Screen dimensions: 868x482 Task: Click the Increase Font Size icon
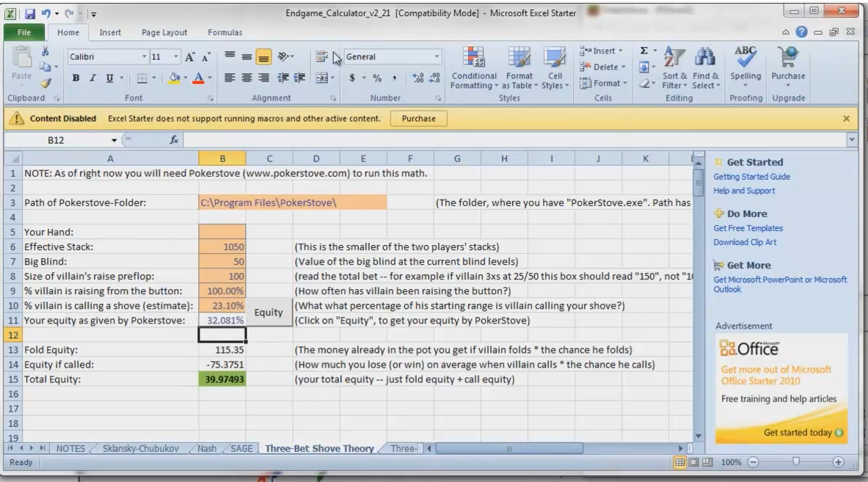point(190,57)
